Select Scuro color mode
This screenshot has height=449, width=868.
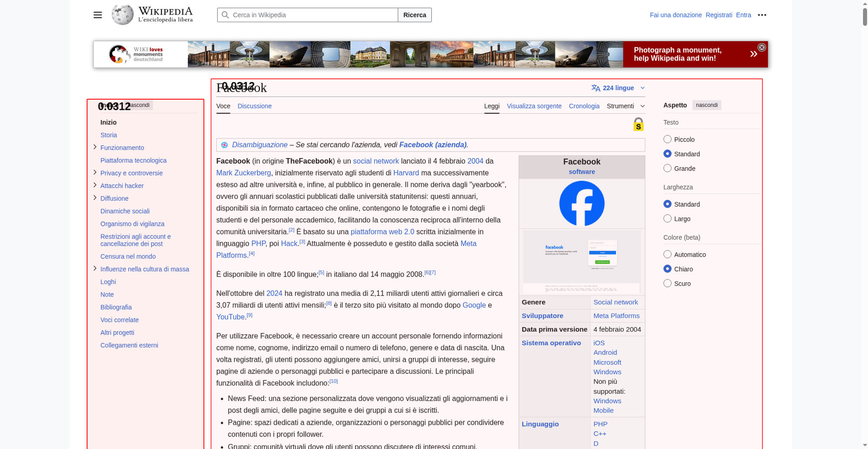click(667, 284)
